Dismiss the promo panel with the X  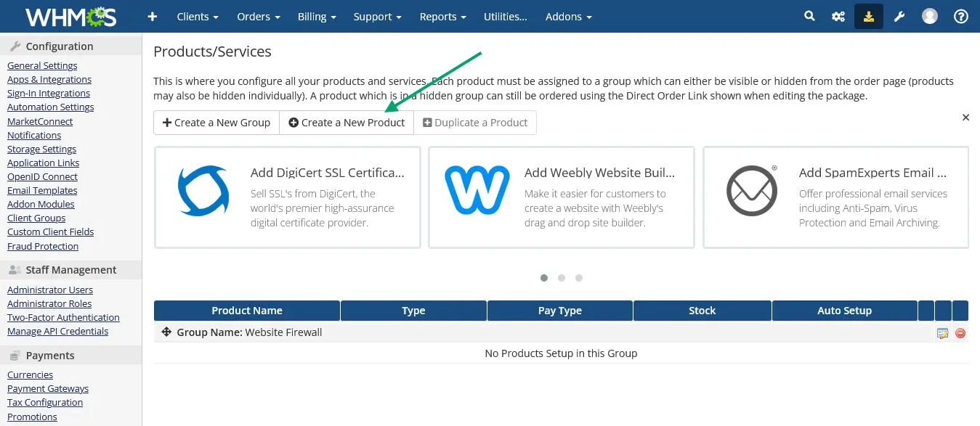pyautogui.click(x=965, y=117)
